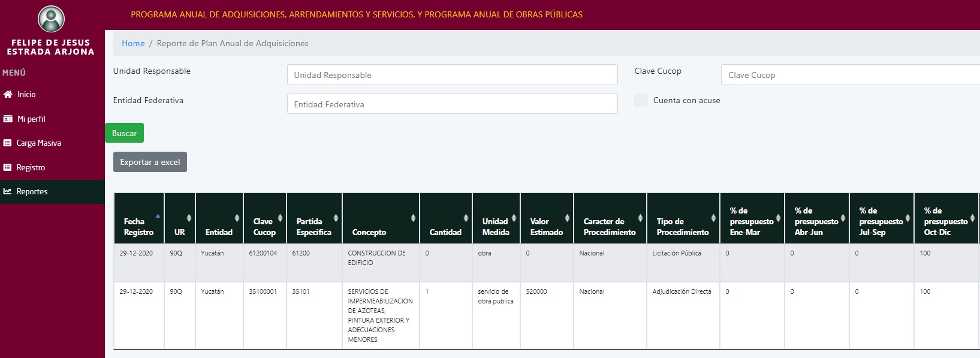The width and height of the screenshot is (980, 358).
Task: Click Partida value 35101
Action: tap(301, 291)
